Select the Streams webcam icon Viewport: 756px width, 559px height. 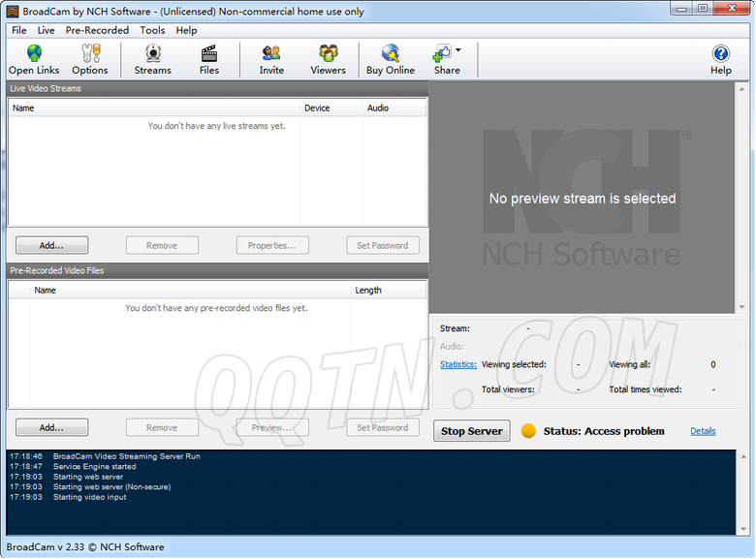tap(153, 54)
